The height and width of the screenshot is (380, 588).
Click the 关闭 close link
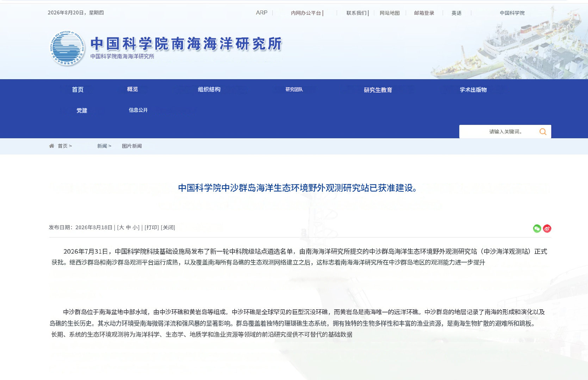coord(168,228)
